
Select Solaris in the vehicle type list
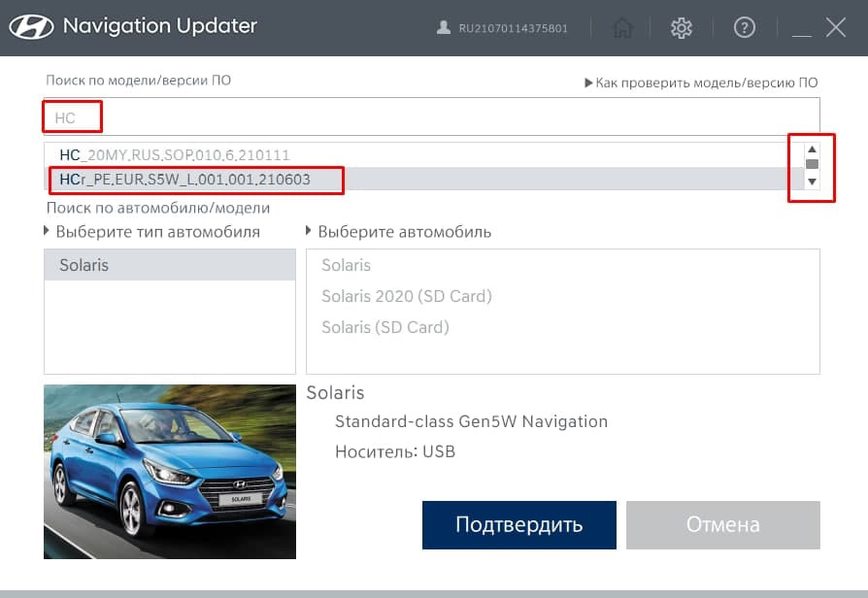point(169,265)
